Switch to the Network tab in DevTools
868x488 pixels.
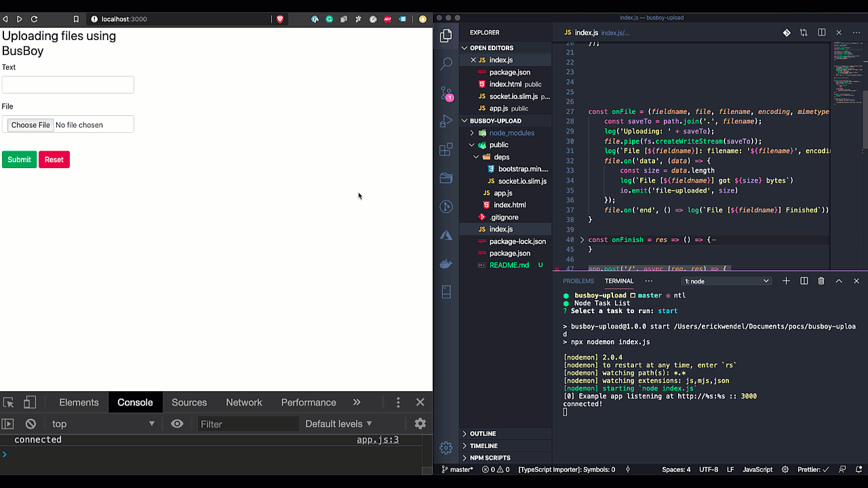(x=244, y=403)
